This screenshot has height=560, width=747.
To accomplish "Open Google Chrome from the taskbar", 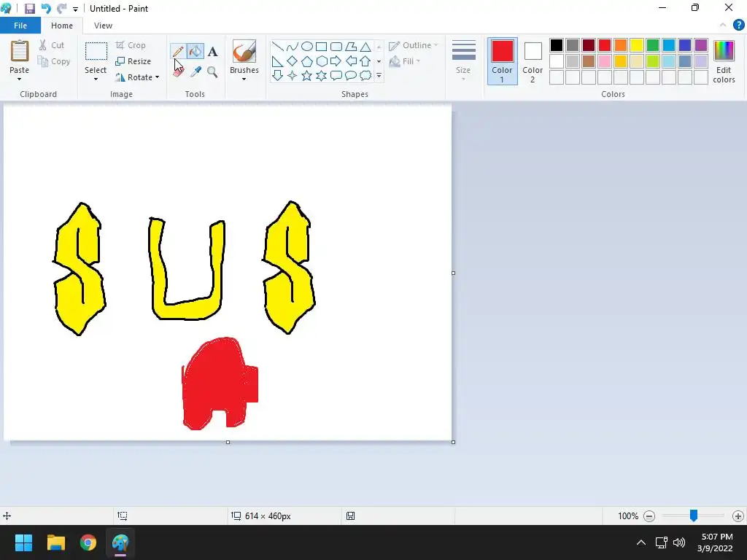I will pyautogui.click(x=88, y=542).
